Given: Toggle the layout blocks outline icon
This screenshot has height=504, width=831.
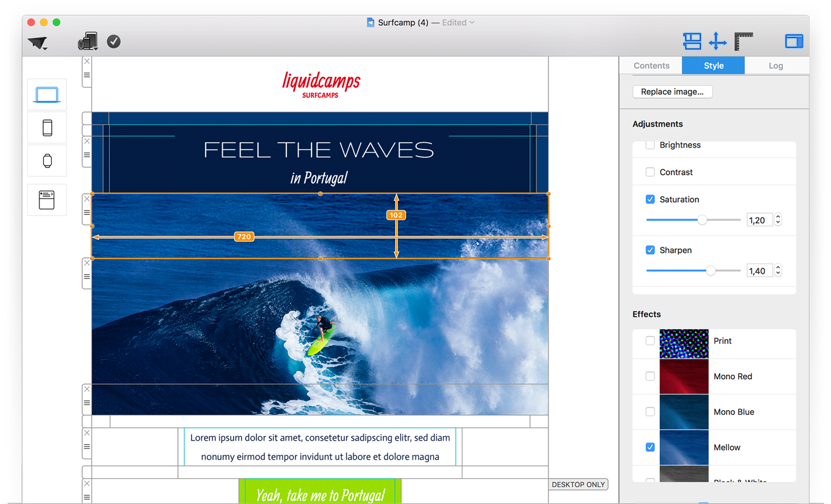Looking at the screenshot, I should [x=692, y=41].
